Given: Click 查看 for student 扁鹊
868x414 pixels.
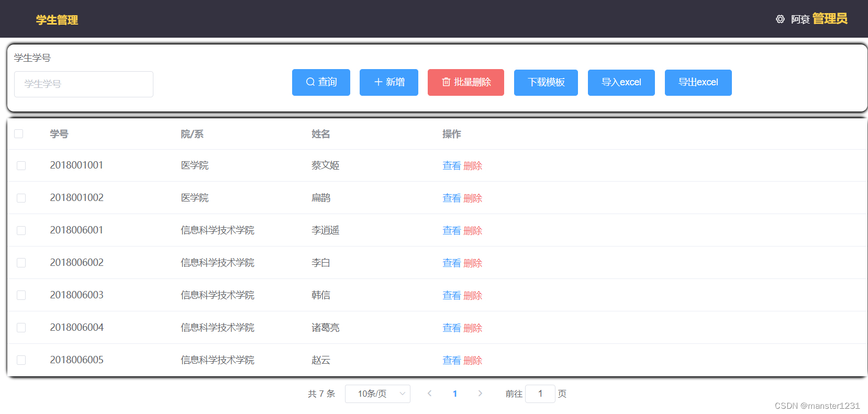Looking at the screenshot, I should pos(452,198).
